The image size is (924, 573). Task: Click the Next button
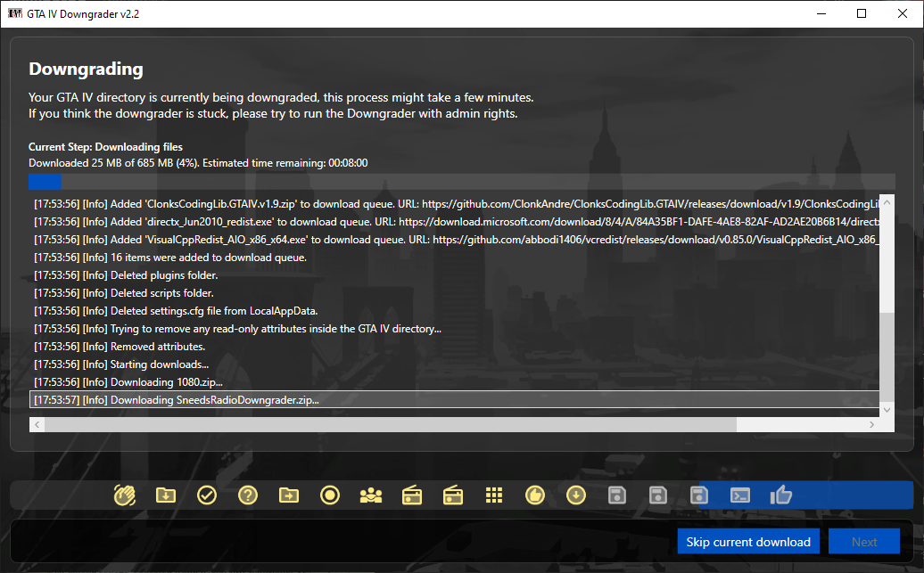click(x=864, y=542)
